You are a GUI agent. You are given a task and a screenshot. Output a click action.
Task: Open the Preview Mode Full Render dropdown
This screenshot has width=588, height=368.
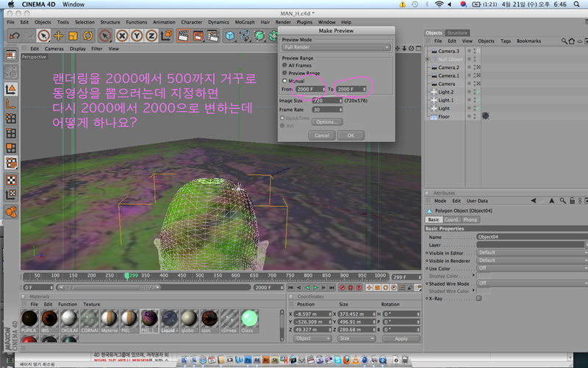click(x=336, y=47)
